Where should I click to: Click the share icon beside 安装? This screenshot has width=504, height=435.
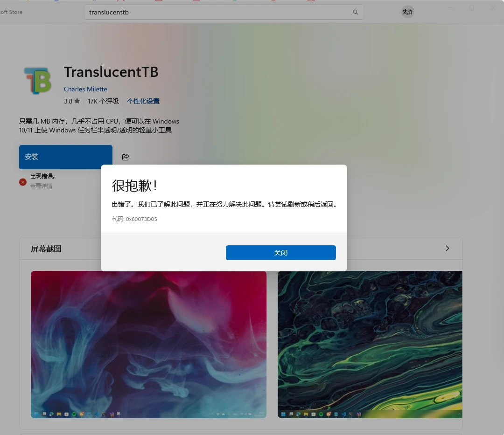126,157
